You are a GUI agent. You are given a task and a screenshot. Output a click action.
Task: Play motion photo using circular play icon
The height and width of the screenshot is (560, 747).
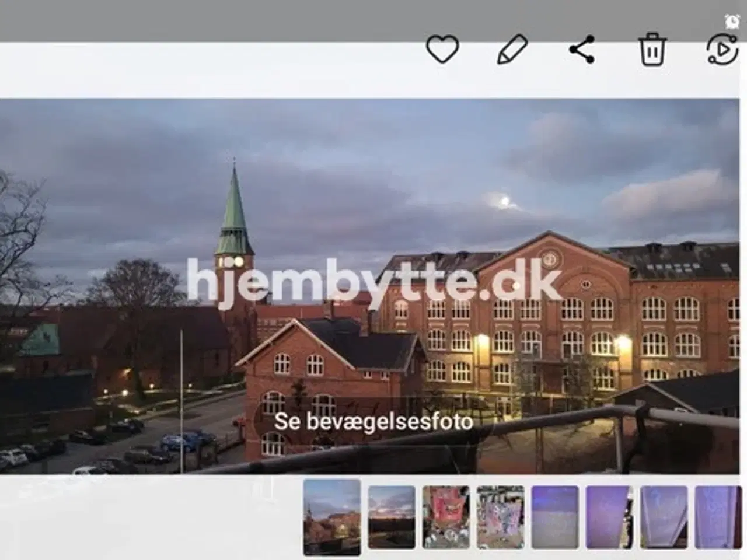pos(722,49)
